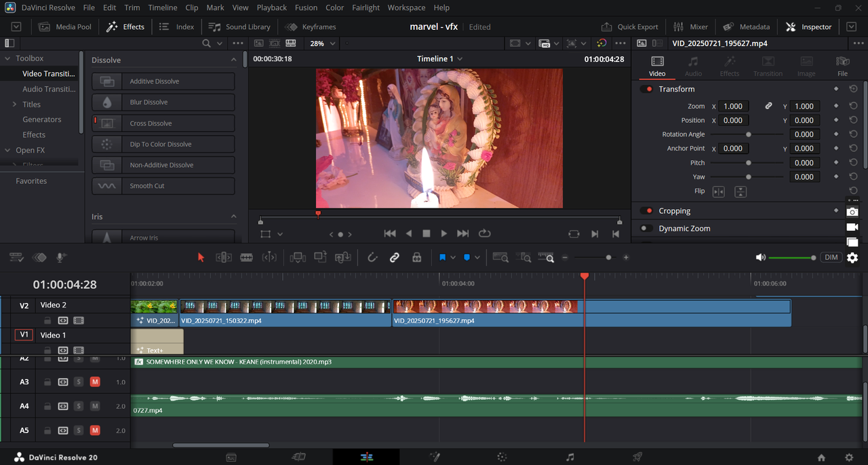
Task: Open the Mixer panel
Action: tap(691, 26)
